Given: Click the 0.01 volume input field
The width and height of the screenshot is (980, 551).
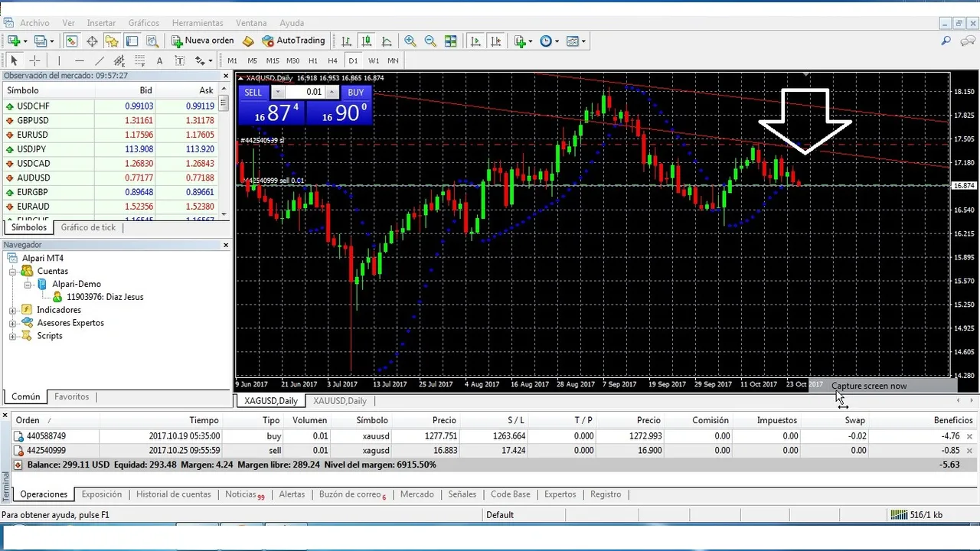Looking at the screenshot, I should (x=305, y=93).
